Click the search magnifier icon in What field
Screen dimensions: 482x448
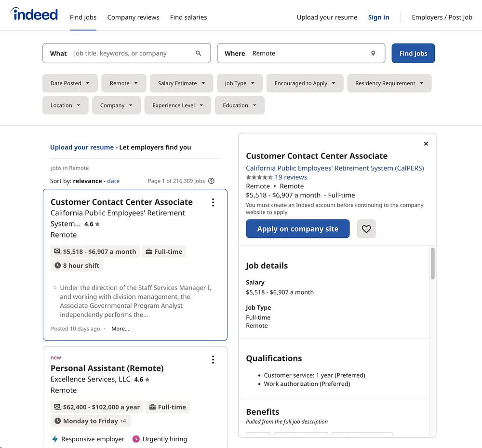tap(199, 53)
